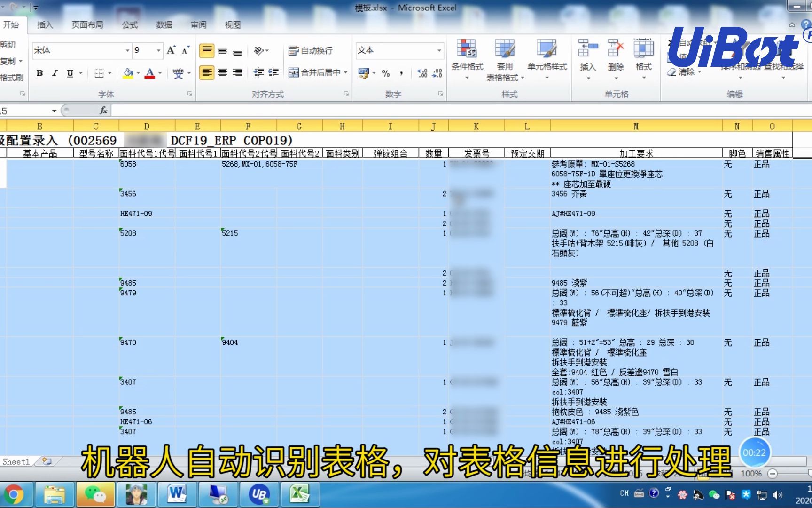Click increase decimal places icon
This screenshot has height=508, width=812.
(422, 73)
